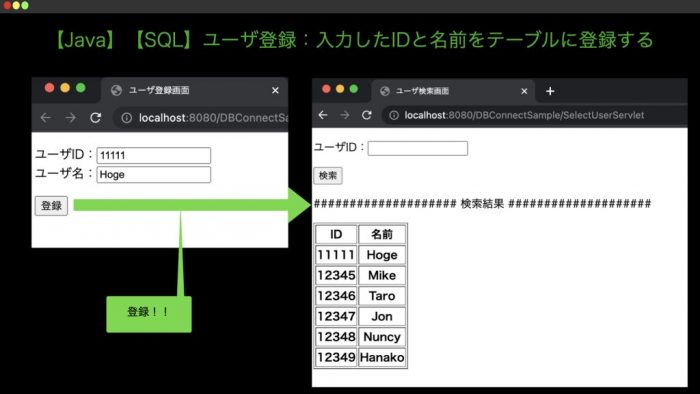Click forward arrow in right search browser
The width and height of the screenshot is (700, 394).
(345, 115)
